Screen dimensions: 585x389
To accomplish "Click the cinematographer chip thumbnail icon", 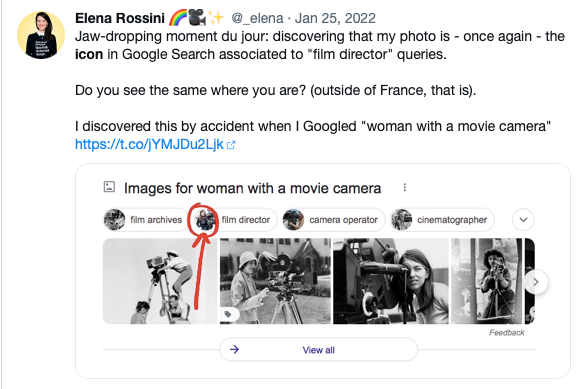I will coord(401,220).
